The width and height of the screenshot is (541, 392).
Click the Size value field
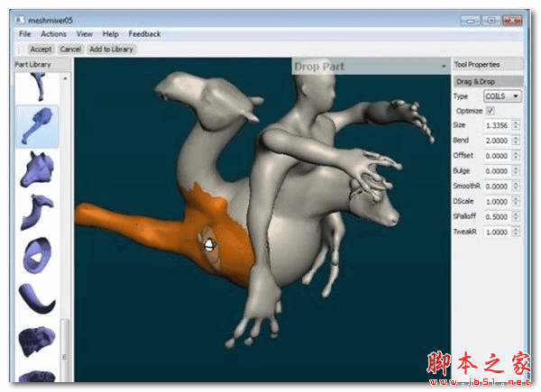[x=497, y=125]
